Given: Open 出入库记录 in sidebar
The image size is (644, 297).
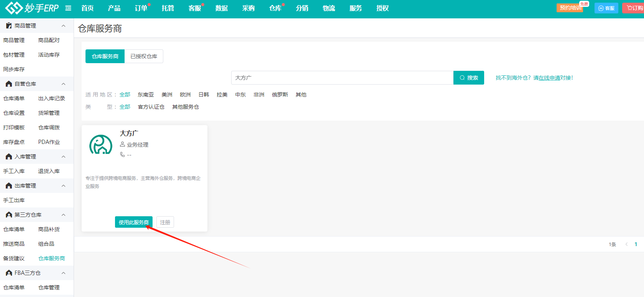Looking at the screenshot, I should [x=52, y=98].
